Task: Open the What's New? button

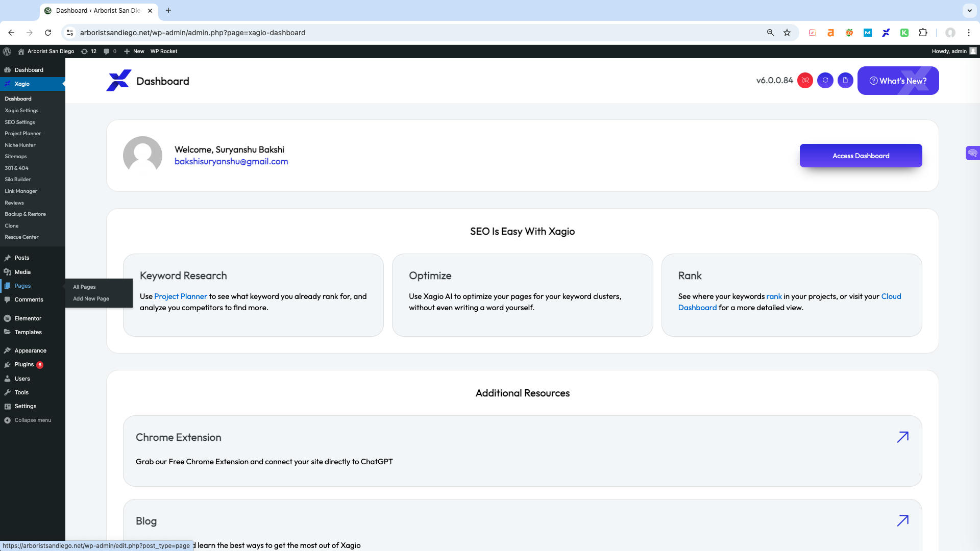Action: click(898, 81)
